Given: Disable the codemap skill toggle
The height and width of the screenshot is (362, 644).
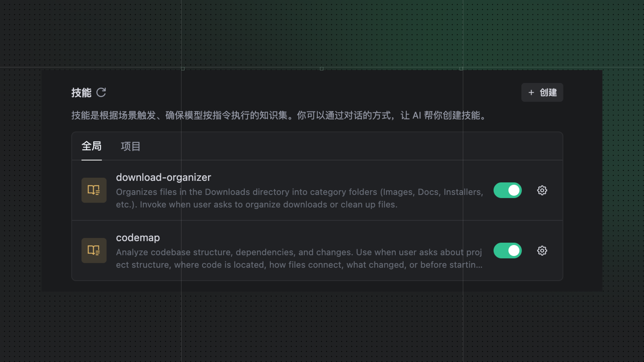Looking at the screenshot, I should pos(507,251).
